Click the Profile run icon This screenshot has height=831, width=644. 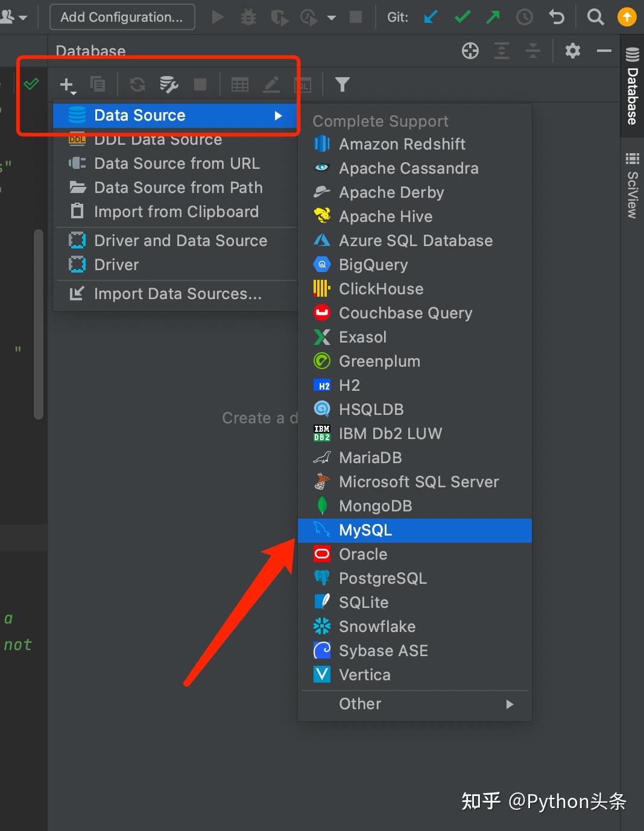pos(309,17)
